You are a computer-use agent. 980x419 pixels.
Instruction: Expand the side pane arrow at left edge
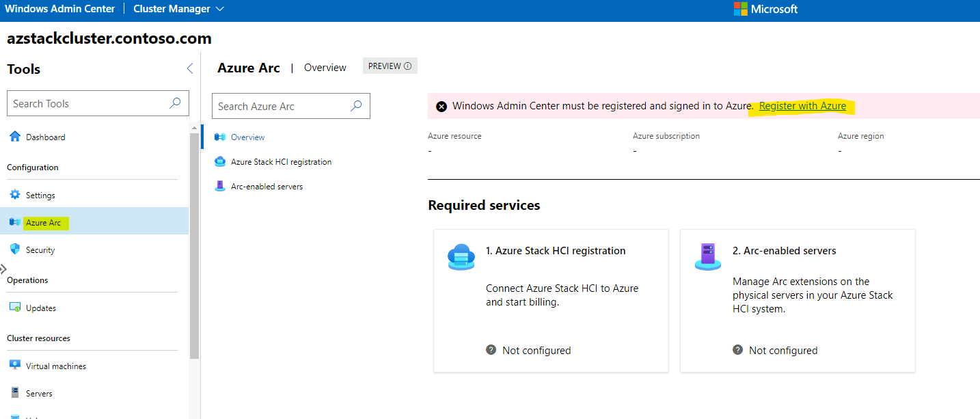[3, 269]
